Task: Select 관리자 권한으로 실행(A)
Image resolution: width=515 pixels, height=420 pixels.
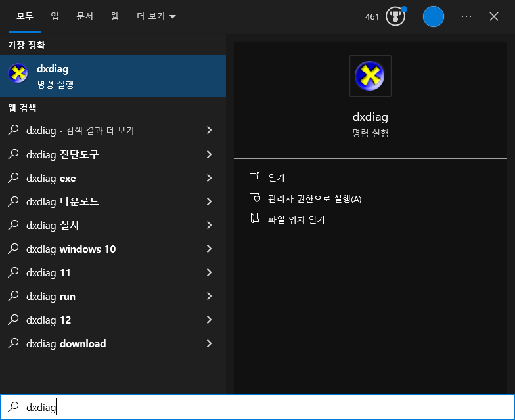Action: (x=315, y=199)
